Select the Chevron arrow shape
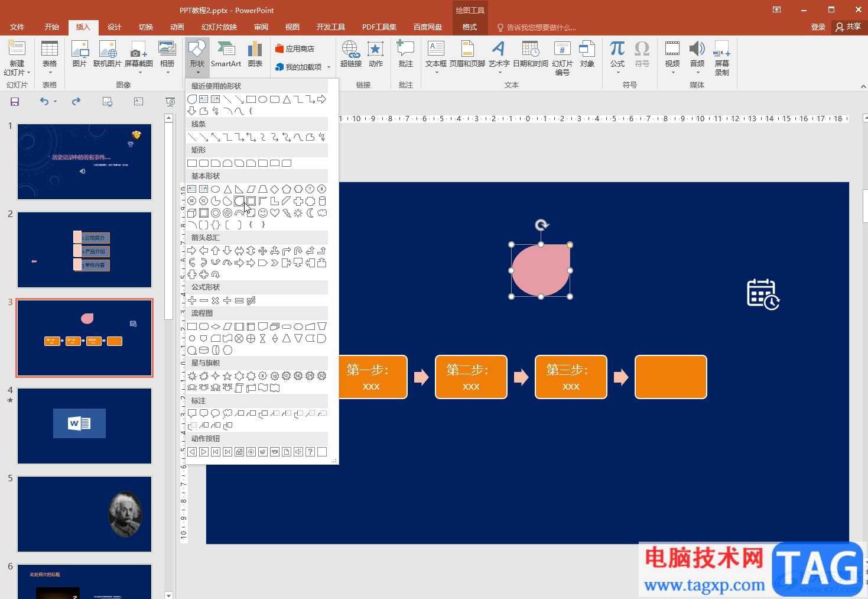The image size is (868, 599). [275, 263]
